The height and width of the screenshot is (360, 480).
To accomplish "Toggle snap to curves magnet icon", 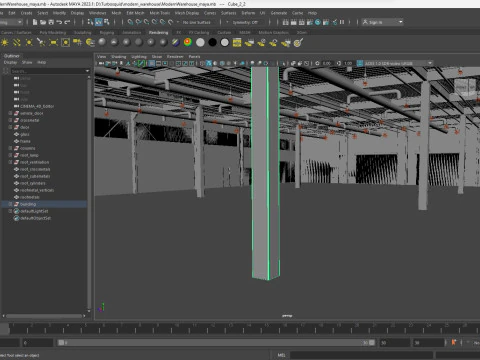I will click(x=138, y=22).
